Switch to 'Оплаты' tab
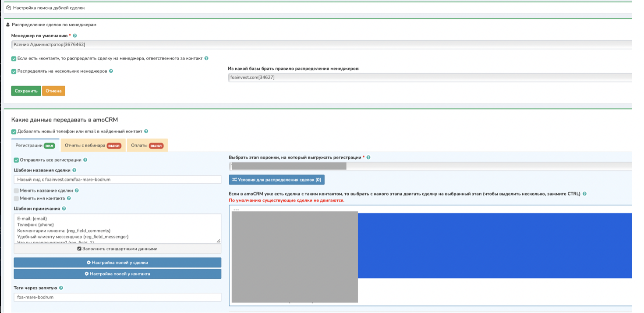This screenshot has height=313, width=644. [x=147, y=146]
